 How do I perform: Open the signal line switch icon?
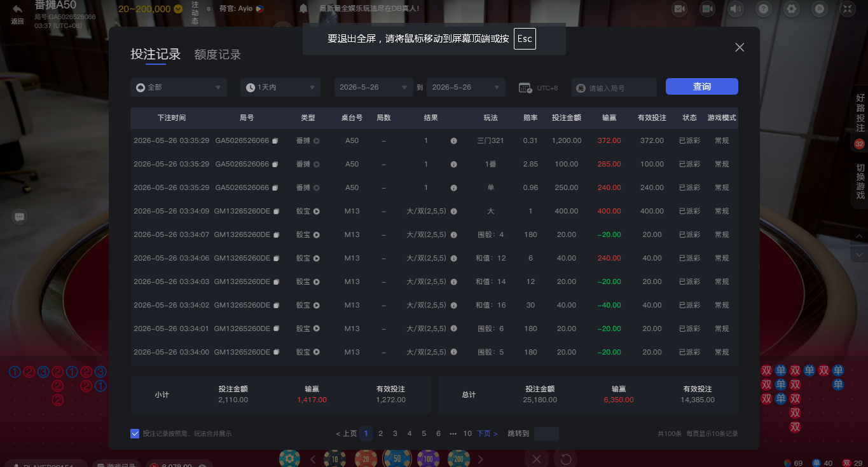pos(820,8)
